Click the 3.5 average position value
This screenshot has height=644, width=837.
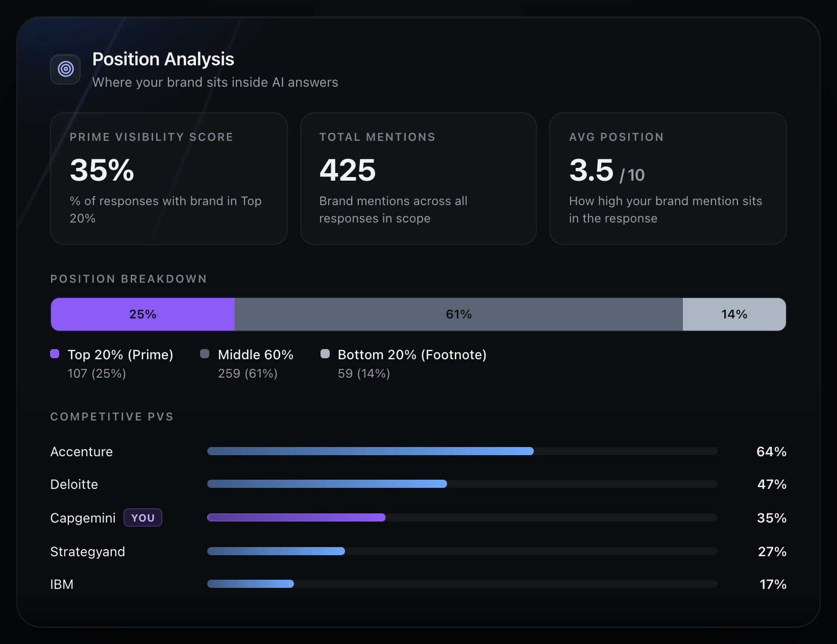point(591,170)
